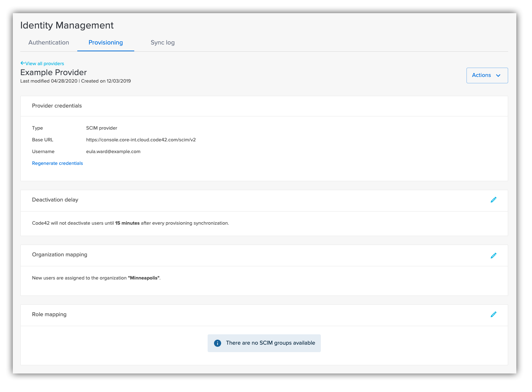532x392 pixels.
Task: Return via the View all providers link
Action: 45,63
